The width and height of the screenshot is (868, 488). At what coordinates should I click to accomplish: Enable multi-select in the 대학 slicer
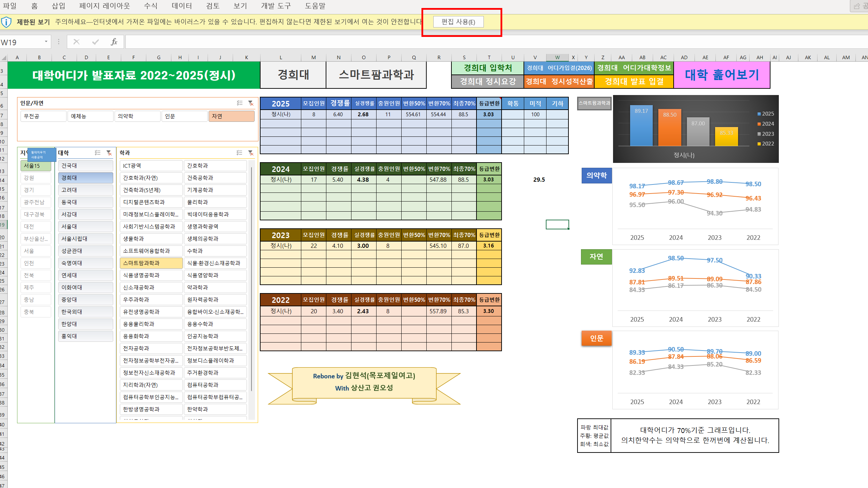click(x=98, y=153)
